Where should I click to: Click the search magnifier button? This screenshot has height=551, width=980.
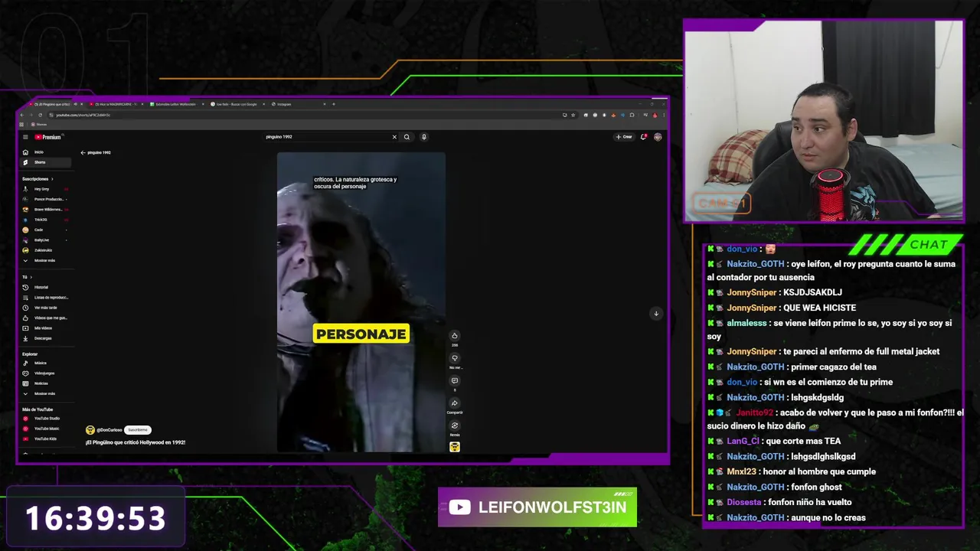point(407,137)
